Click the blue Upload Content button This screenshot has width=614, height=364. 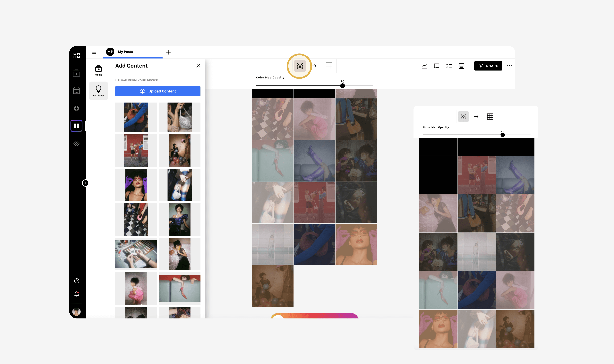[x=158, y=91]
